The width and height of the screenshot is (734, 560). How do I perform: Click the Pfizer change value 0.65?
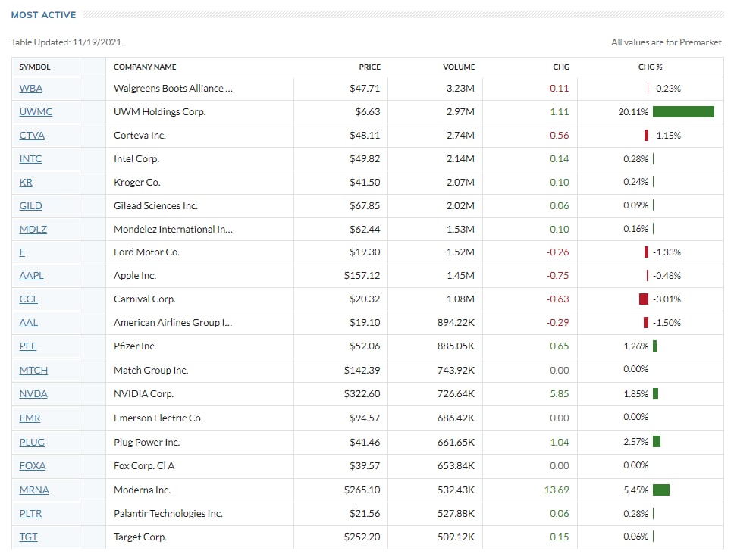coord(560,346)
